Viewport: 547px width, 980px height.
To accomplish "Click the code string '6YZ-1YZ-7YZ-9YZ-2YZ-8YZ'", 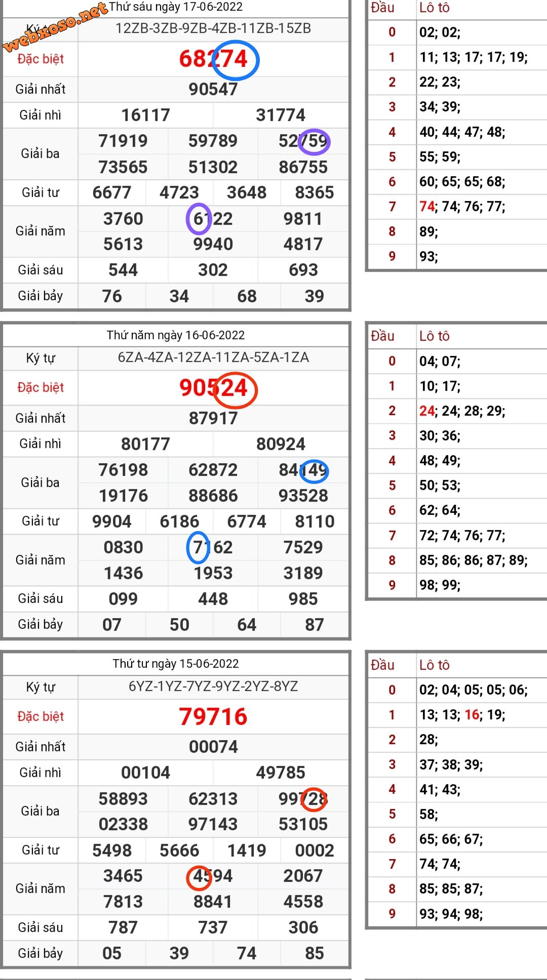I will point(213,686).
